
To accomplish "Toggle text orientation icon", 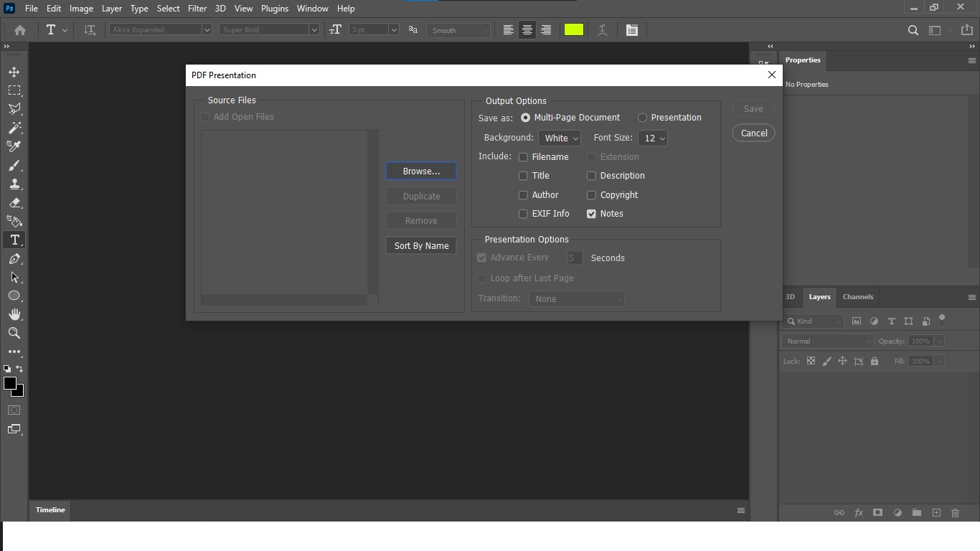I will [x=90, y=30].
